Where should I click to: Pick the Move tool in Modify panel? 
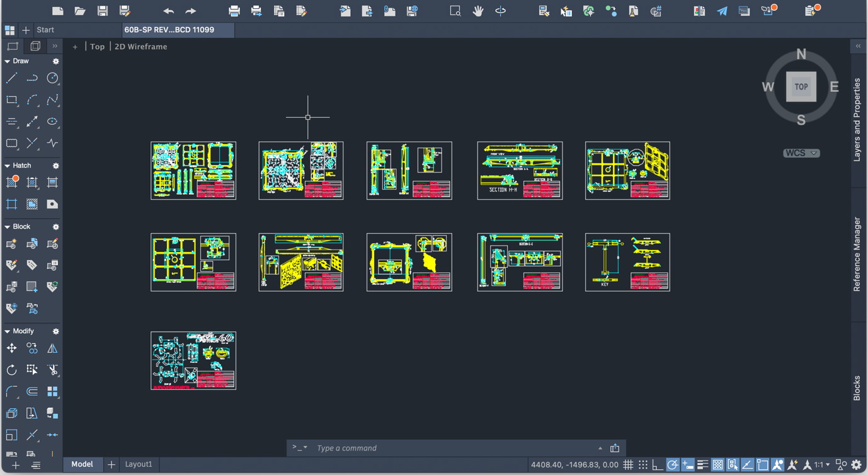click(x=11, y=348)
